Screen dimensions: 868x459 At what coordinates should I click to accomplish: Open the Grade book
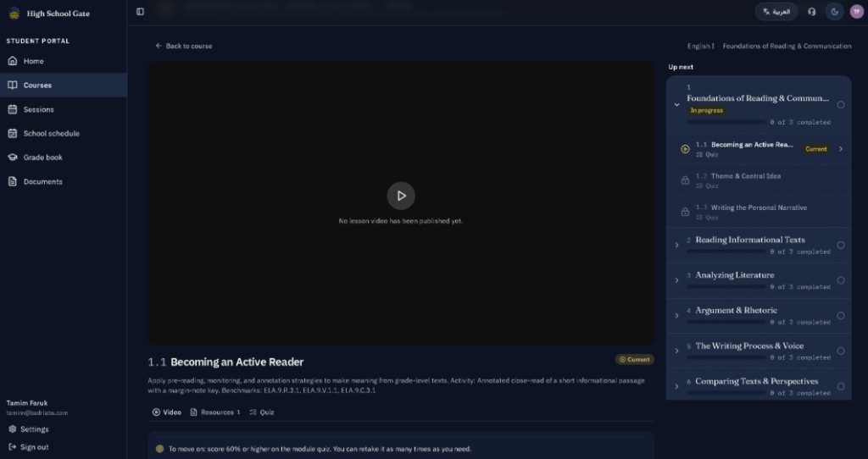tap(63, 158)
